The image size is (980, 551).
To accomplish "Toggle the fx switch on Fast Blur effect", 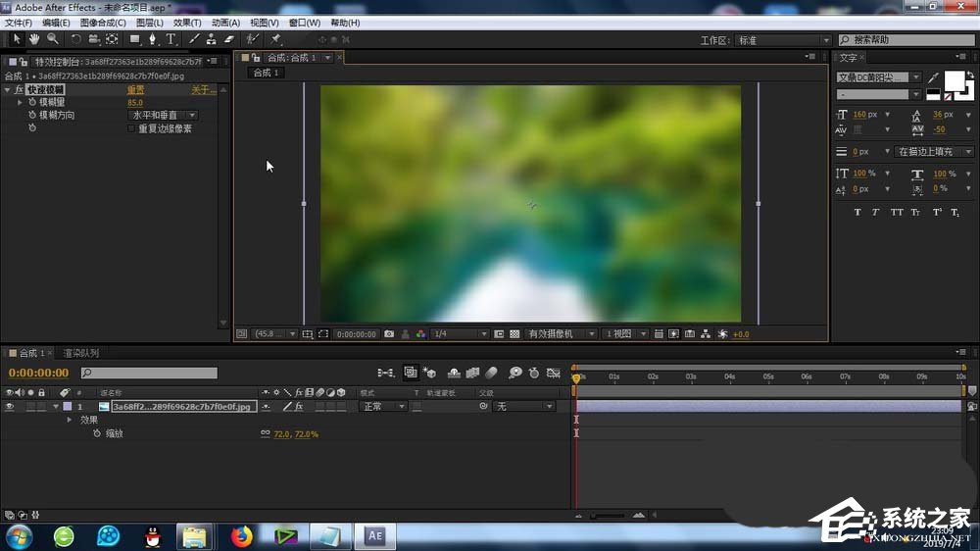I will coord(20,89).
